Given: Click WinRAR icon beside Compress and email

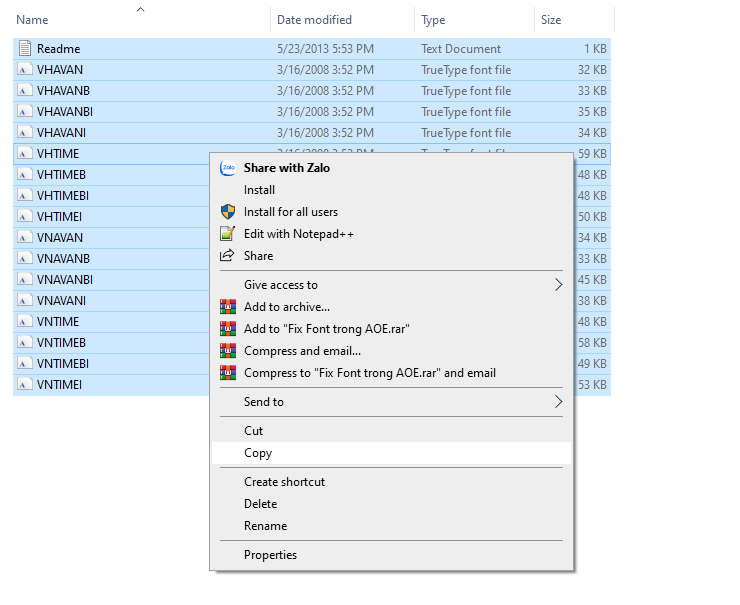Looking at the screenshot, I should [x=227, y=351].
